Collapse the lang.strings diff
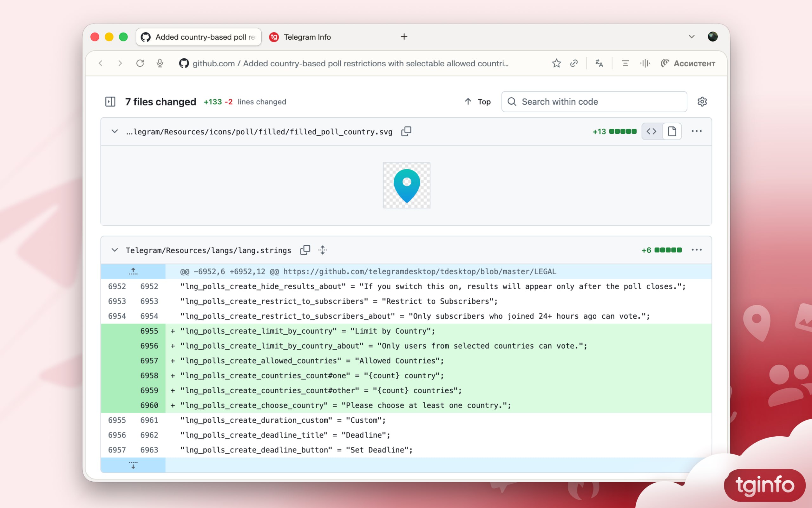 (x=115, y=250)
